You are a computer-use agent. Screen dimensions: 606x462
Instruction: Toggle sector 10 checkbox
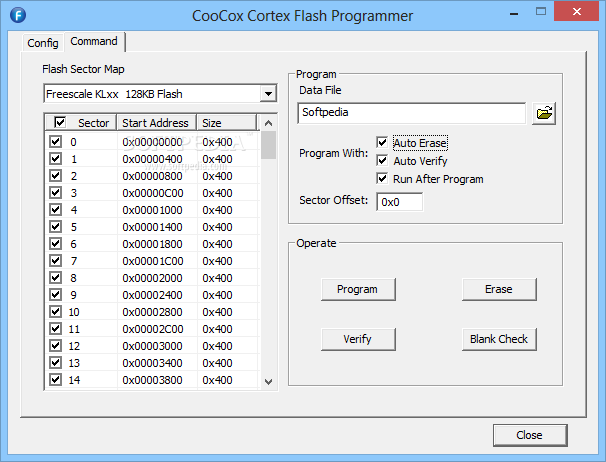point(55,312)
